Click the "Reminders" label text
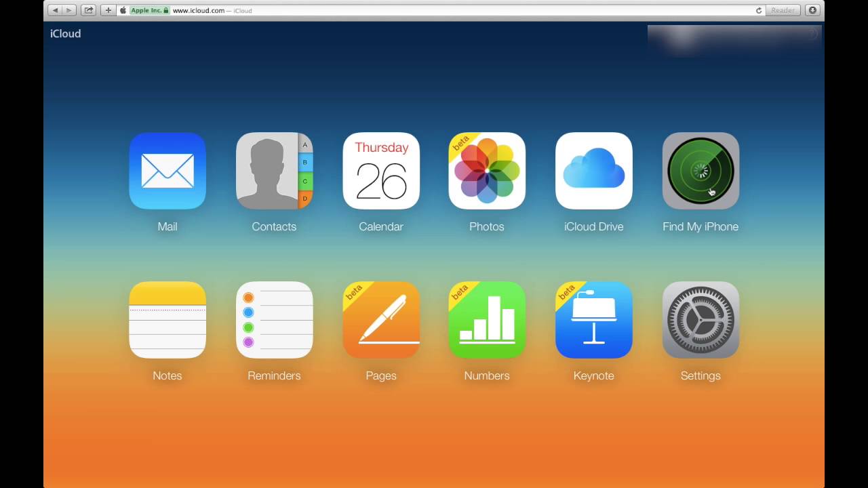 point(274,375)
